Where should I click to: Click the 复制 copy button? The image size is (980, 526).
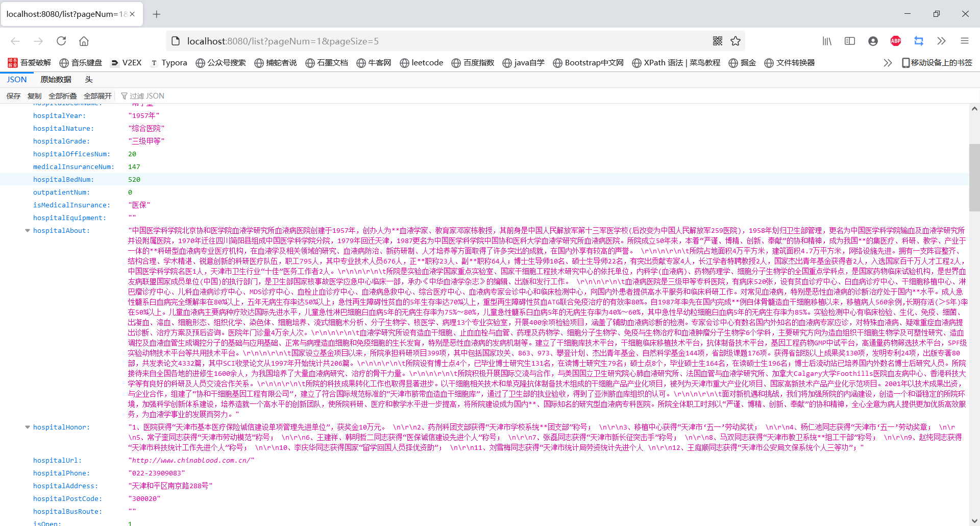pyautogui.click(x=34, y=95)
